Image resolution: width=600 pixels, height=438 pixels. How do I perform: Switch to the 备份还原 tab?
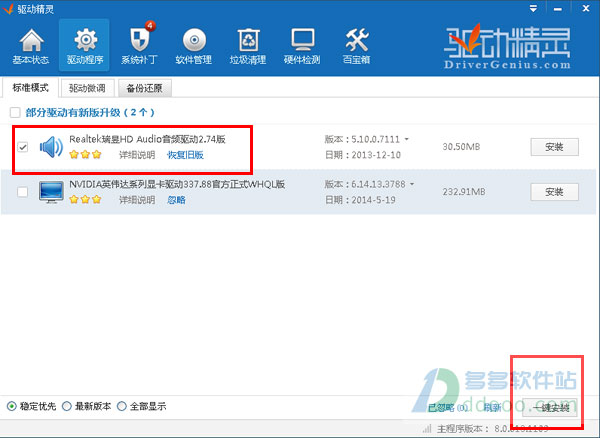145,88
